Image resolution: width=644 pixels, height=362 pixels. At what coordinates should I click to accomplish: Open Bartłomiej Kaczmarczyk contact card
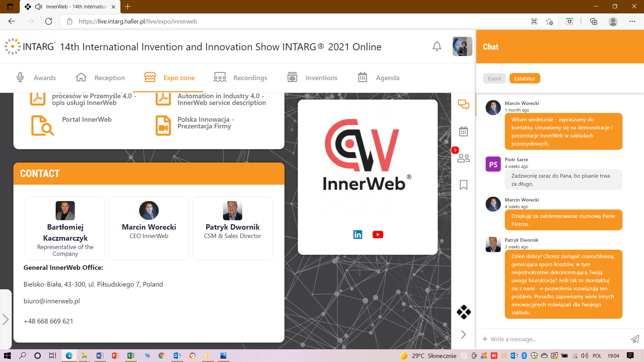click(65, 228)
